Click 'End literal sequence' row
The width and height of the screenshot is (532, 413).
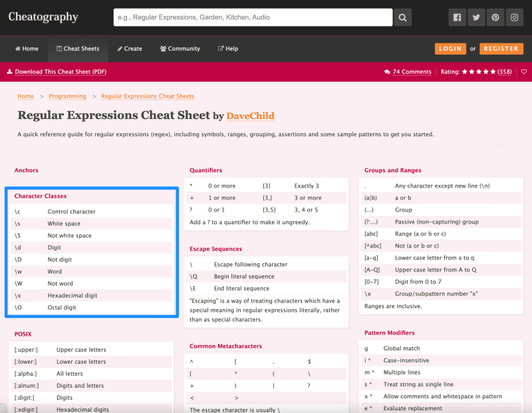pyautogui.click(x=267, y=288)
